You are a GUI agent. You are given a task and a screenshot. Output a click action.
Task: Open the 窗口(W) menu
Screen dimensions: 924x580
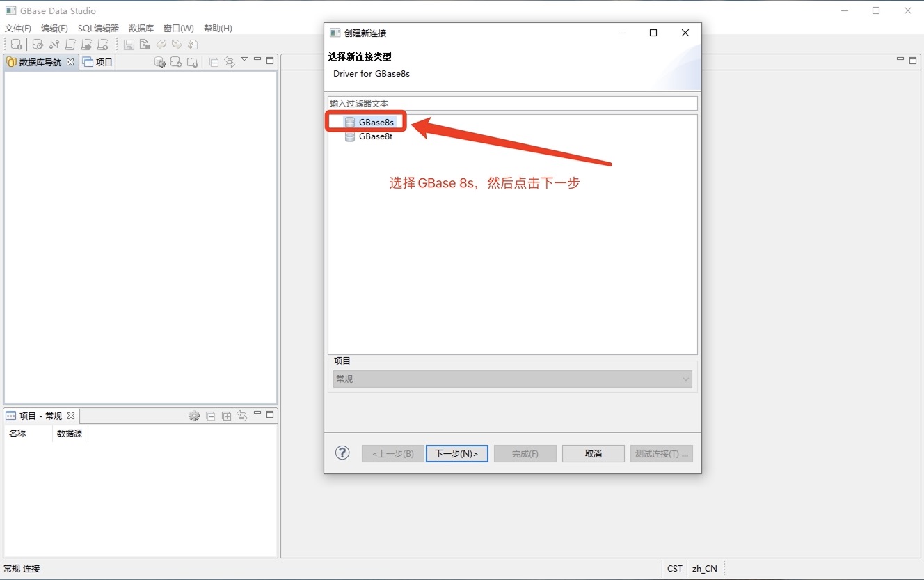click(179, 29)
